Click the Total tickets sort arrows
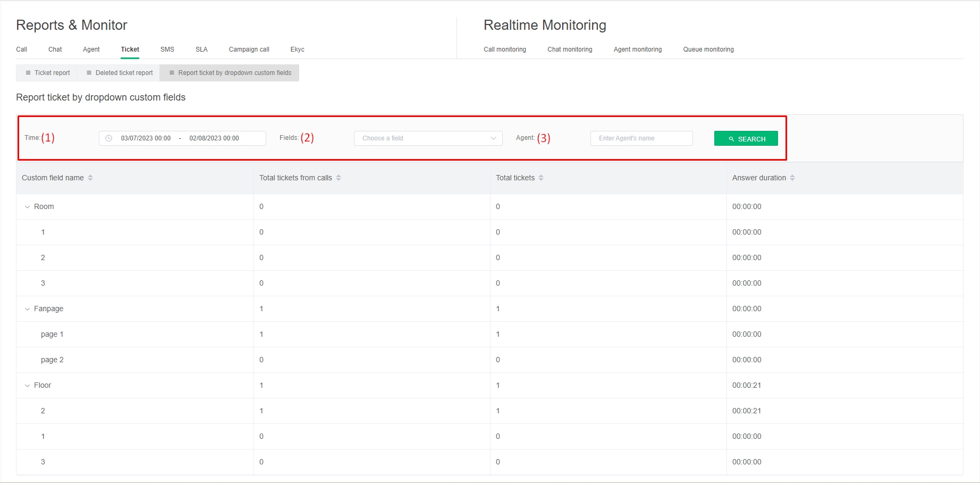Screen dimensions: 980x483 pos(541,178)
